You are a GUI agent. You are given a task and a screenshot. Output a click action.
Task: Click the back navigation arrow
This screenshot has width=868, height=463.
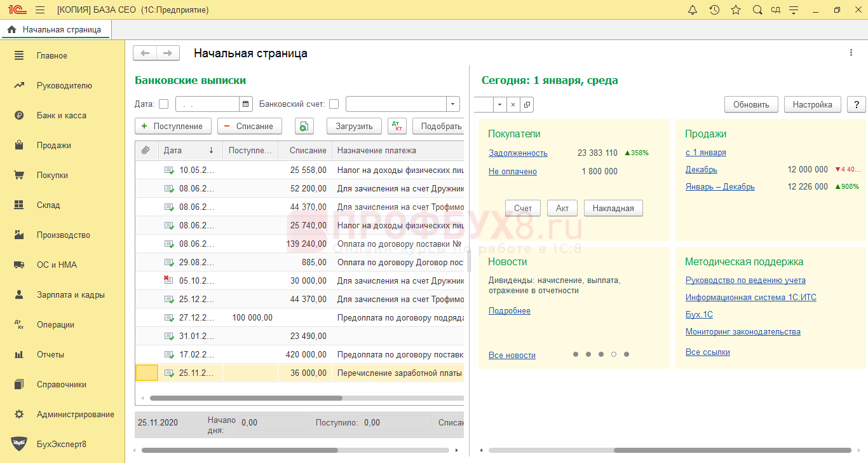(x=145, y=53)
